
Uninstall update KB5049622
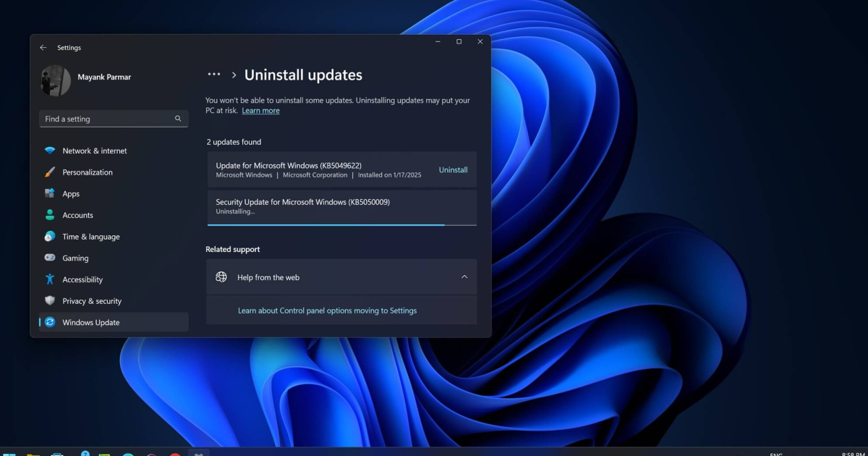(453, 170)
